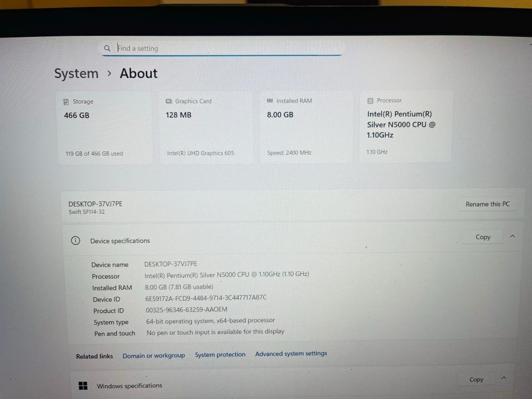Open the Domain or workgroup link
532x399 pixels.
click(x=154, y=356)
